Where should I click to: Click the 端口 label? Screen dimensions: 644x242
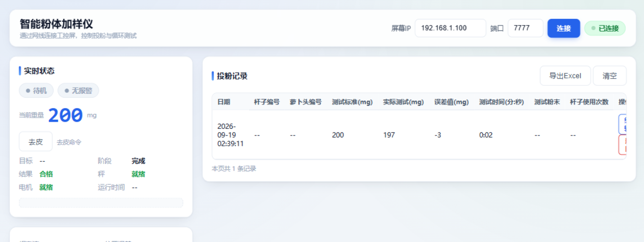coord(497,29)
